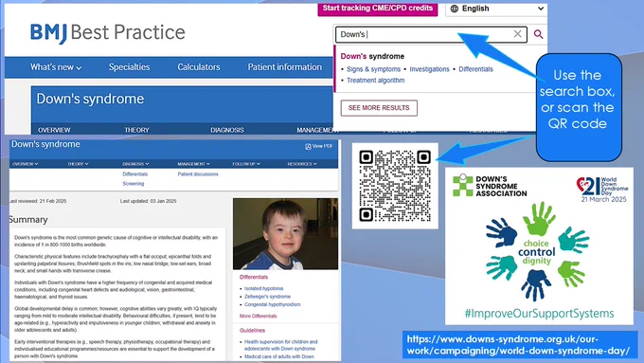The height and width of the screenshot is (363, 644).
Task: Expand small RESOURCES dropdown
Action: coord(302,164)
